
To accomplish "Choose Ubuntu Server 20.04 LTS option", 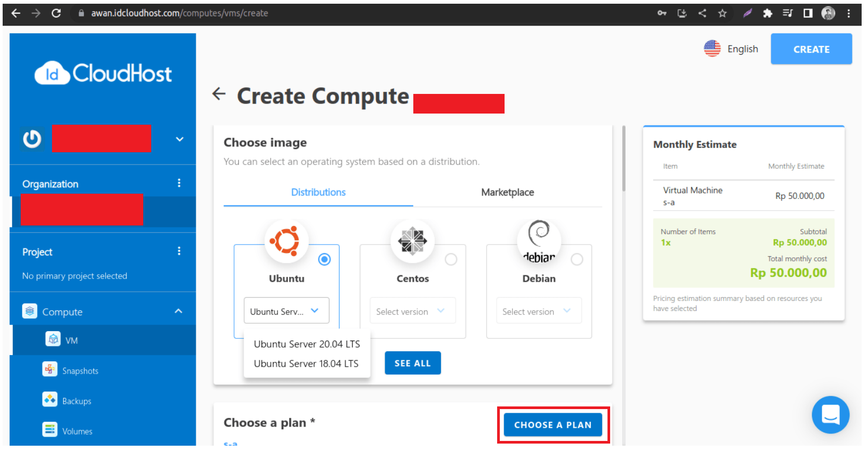I will (x=307, y=344).
